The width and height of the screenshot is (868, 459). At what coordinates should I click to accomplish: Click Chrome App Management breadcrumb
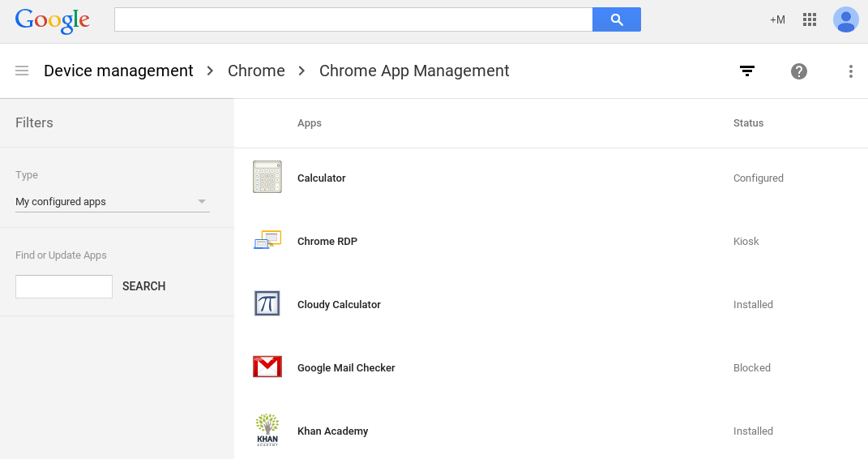(414, 71)
